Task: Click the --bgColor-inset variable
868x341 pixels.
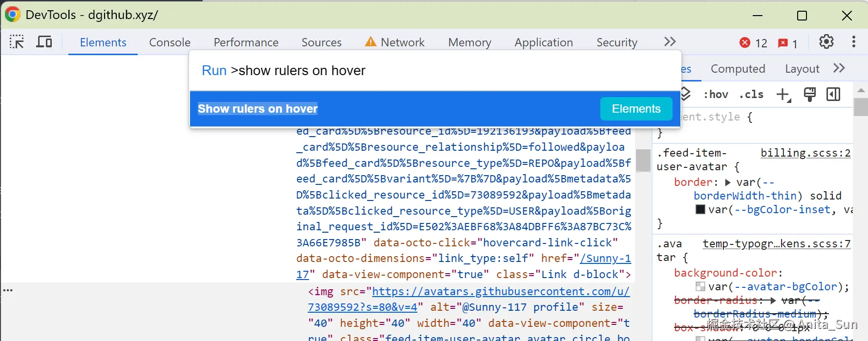Action: [x=782, y=210]
